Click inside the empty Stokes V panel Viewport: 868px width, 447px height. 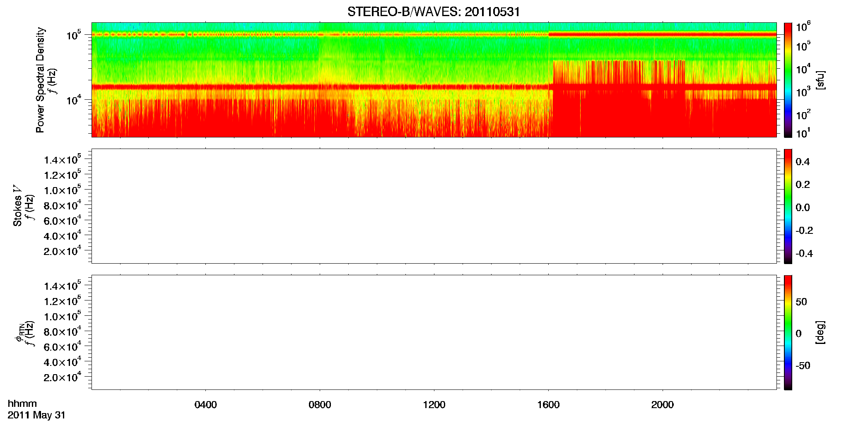[x=434, y=206]
